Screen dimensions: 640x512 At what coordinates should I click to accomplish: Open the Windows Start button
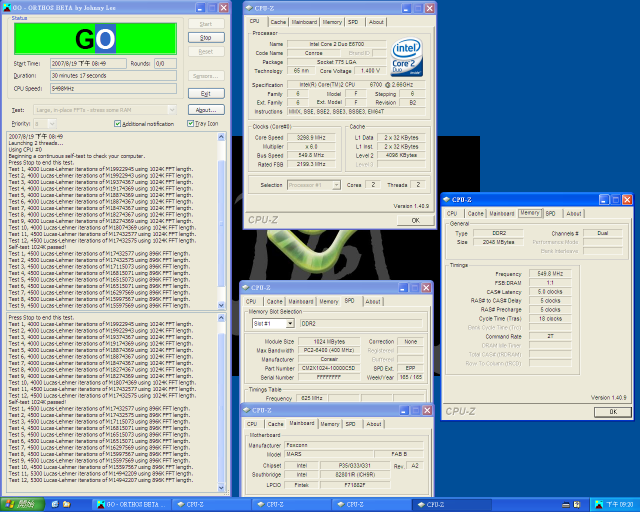22,505
